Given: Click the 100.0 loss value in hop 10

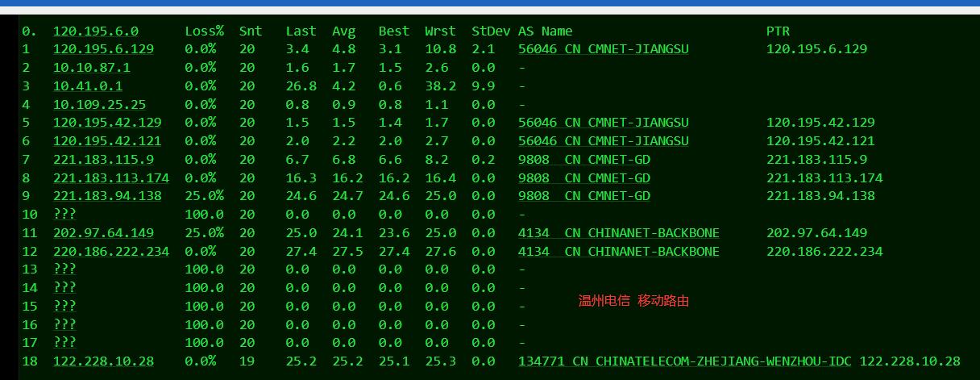Looking at the screenshot, I should (204, 214).
